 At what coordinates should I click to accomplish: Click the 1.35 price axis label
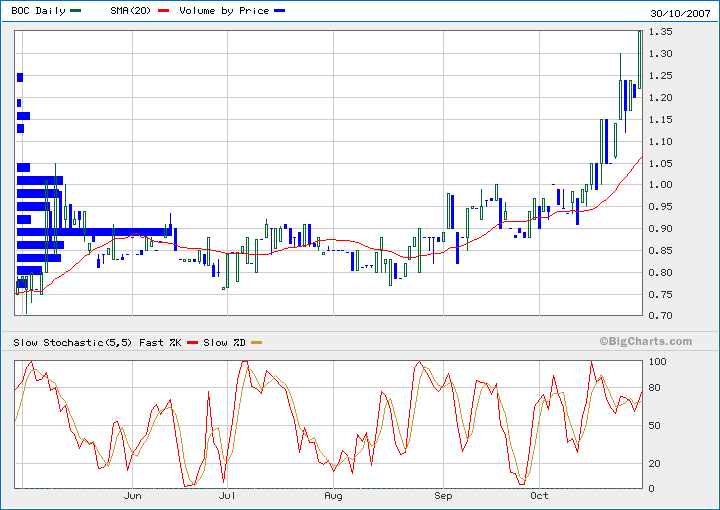(659, 33)
